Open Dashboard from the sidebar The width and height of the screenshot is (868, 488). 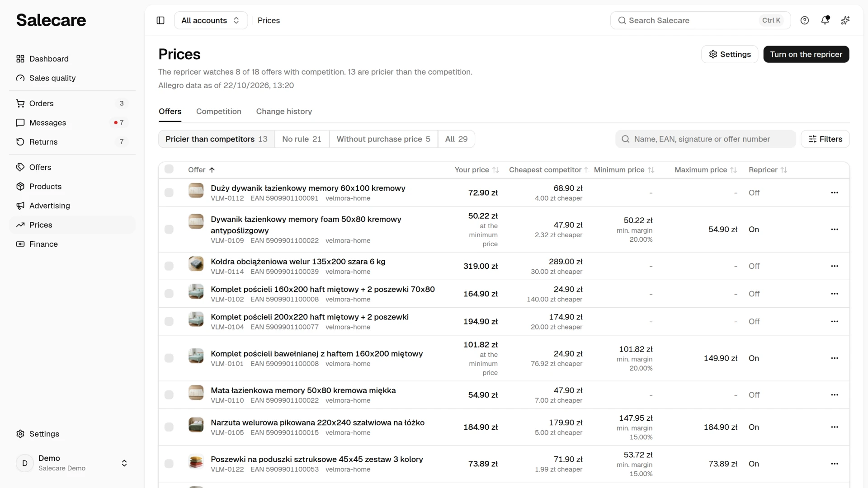point(72,59)
